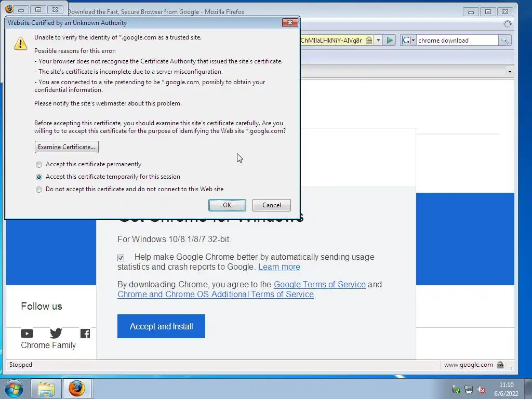Image resolution: width=532 pixels, height=399 pixels.
Task: Open the Windows Start menu
Action: tap(14, 389)
